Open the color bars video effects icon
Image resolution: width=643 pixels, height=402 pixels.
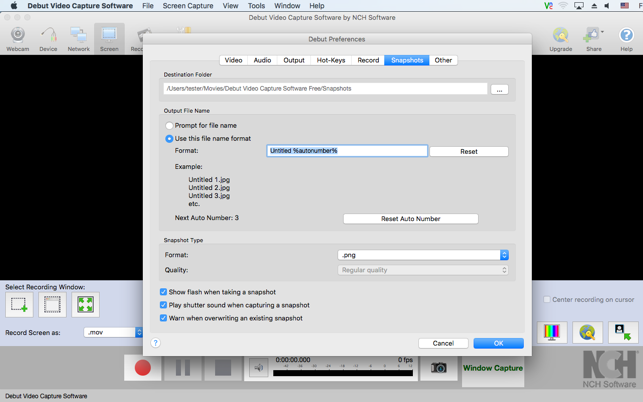(551, 333)
